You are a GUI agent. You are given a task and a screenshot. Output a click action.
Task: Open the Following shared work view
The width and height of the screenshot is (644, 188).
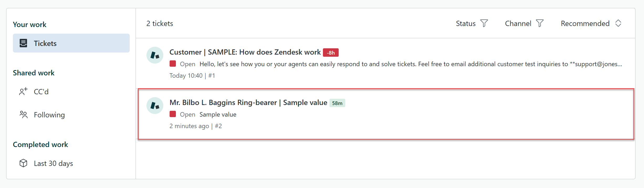click(49, 115)
